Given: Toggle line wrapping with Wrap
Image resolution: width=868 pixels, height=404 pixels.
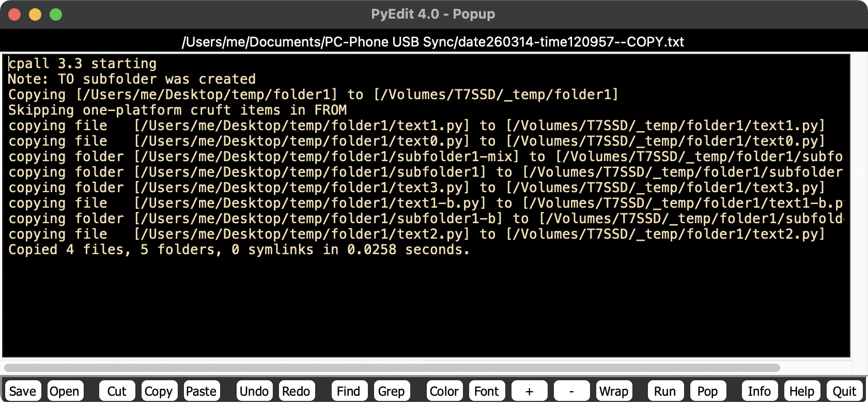Looking at the screenshot, I should (x=614, y=391).
